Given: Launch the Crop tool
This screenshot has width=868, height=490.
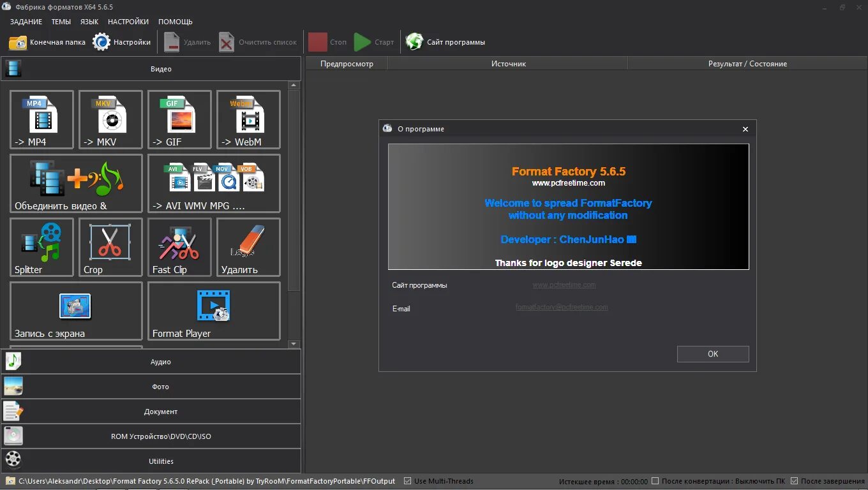Looking at the screenshot, I should point(110,247).
